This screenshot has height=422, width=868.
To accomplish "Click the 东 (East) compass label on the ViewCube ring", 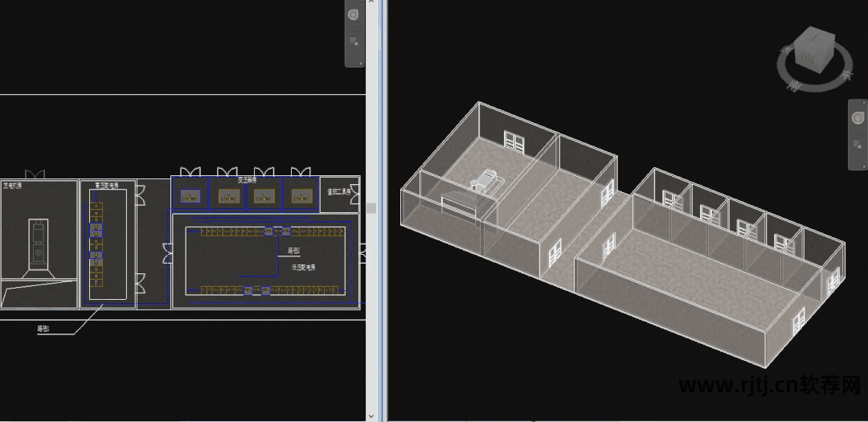I will coord(845,75).
